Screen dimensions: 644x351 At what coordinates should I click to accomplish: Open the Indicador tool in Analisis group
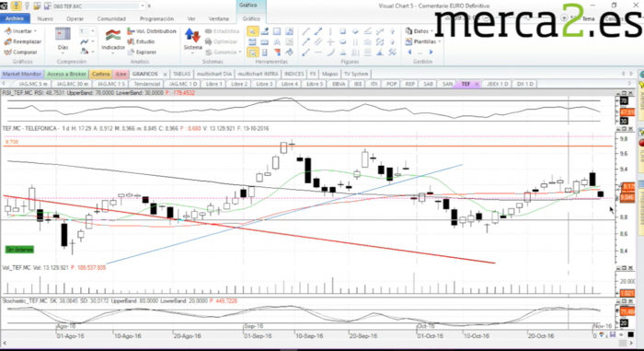click(x=113, y=40)
